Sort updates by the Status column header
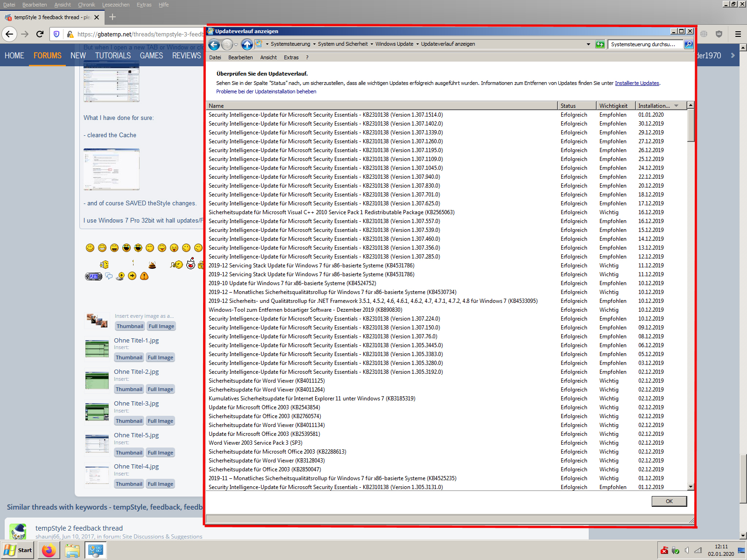Screen dimensions: 747x560 [x=577, y=106]
